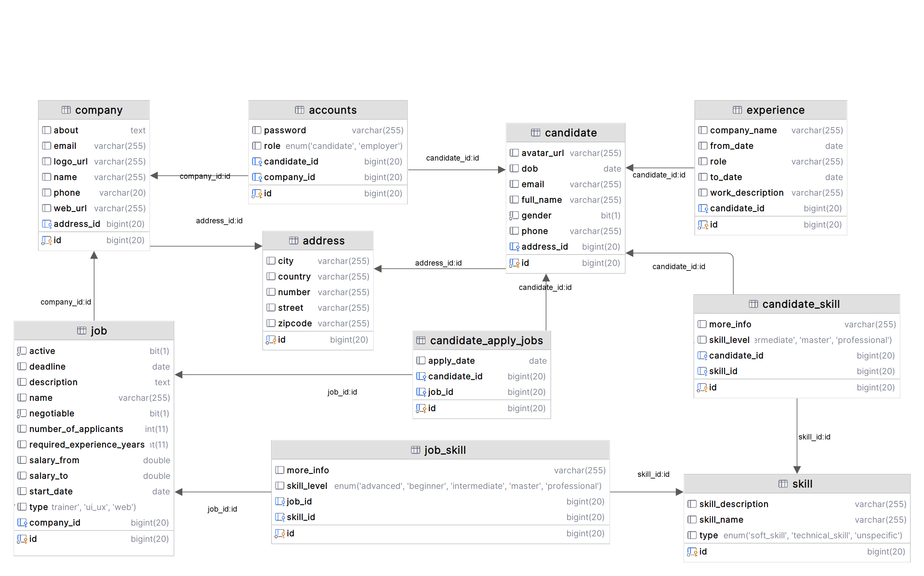Click the table icon next to candidate header
The height and width of the screenshot is (576, 924).
pyautogui.click(x=536, y=133)
